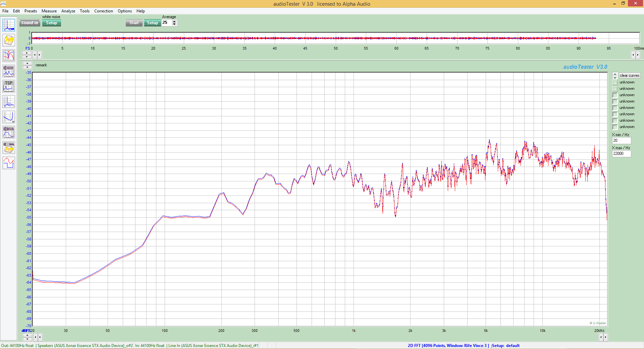This screenshot has width=644, height=349.
Task: Click the clear curves button
Action: point(630,75)
